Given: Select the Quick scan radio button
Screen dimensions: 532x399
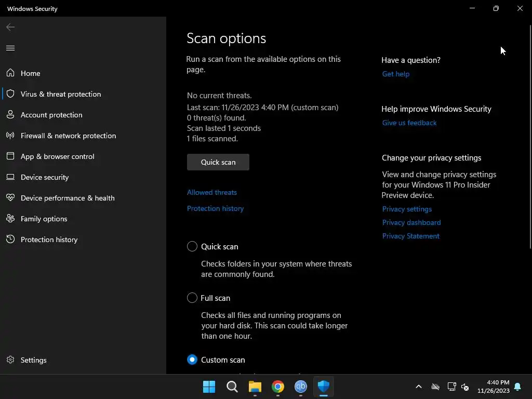Looking at the screenshot, I should tap(192, 246).
